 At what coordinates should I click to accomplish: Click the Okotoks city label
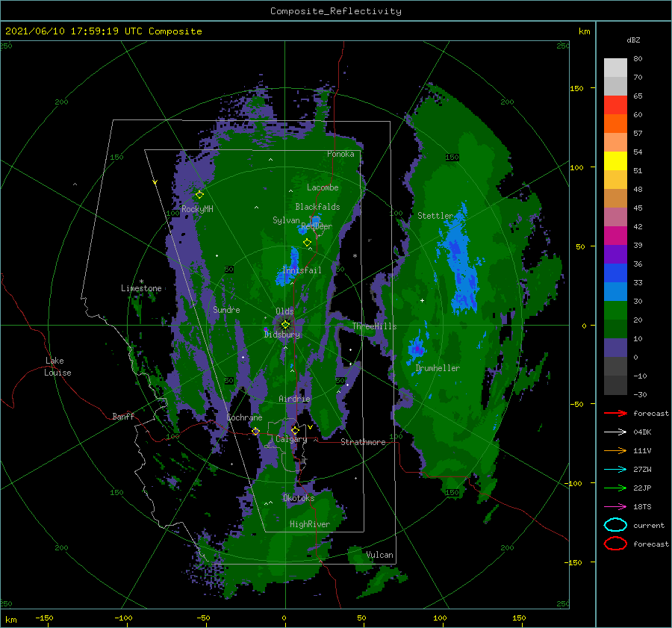299,498
